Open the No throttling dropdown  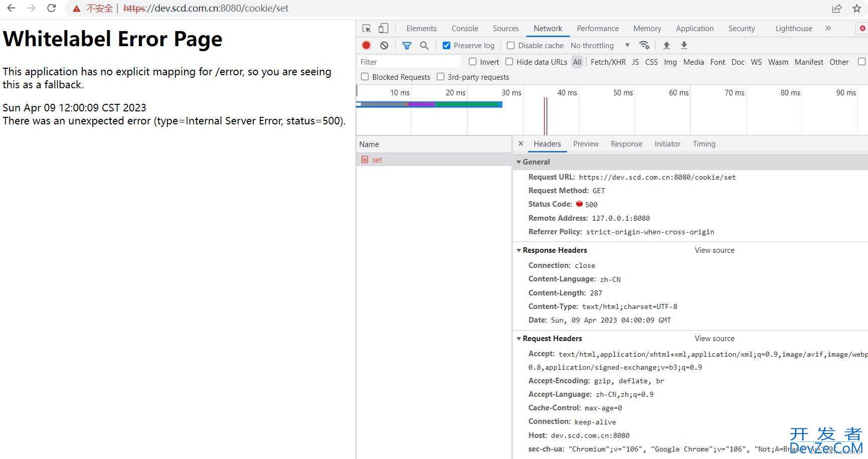pos(600,45)
